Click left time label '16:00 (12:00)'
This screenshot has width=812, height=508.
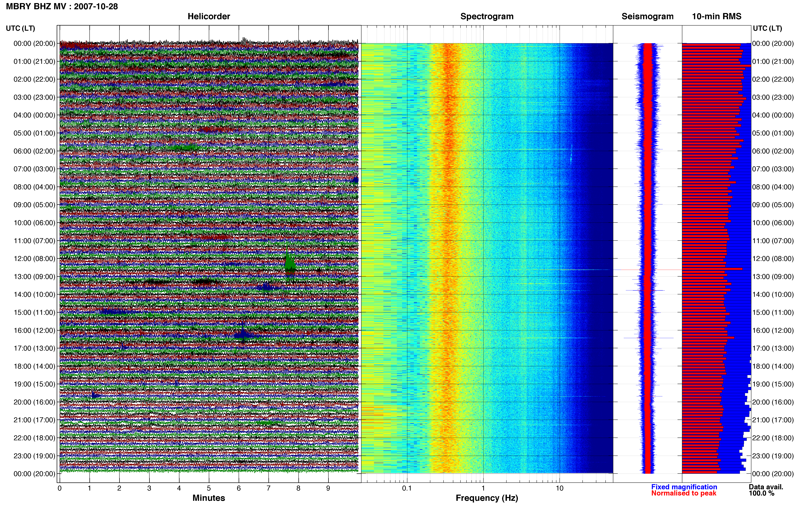click(34, 330)
